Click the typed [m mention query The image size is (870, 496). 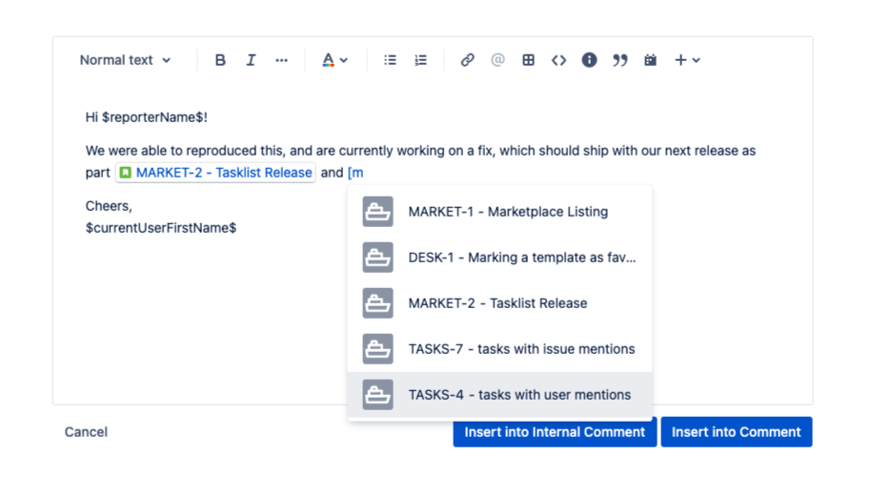tap(356, 173)
